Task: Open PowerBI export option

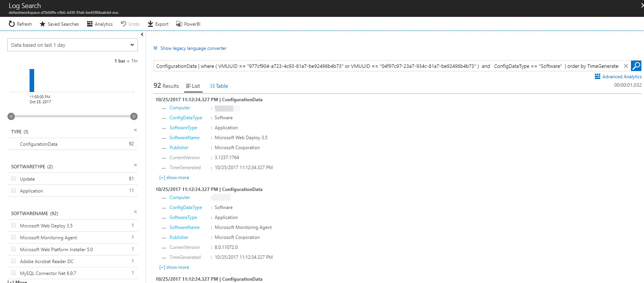Action: coord(188,24)
